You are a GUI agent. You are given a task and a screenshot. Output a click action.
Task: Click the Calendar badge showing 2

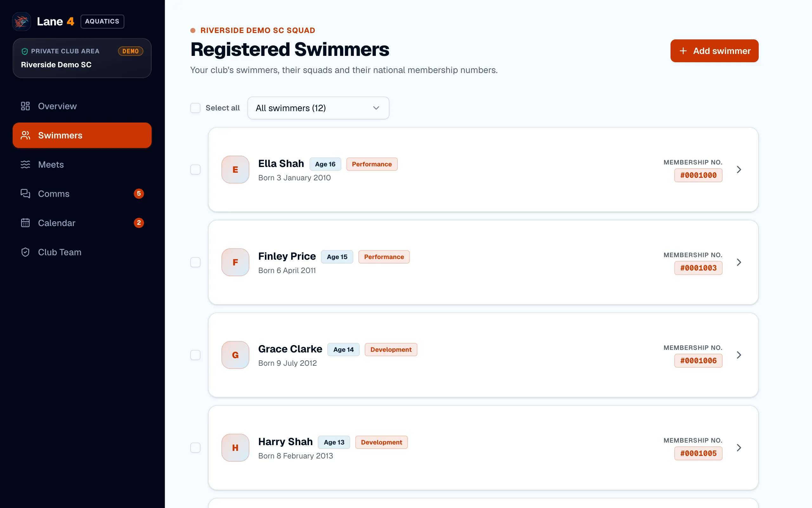click(x=139, y=223)
